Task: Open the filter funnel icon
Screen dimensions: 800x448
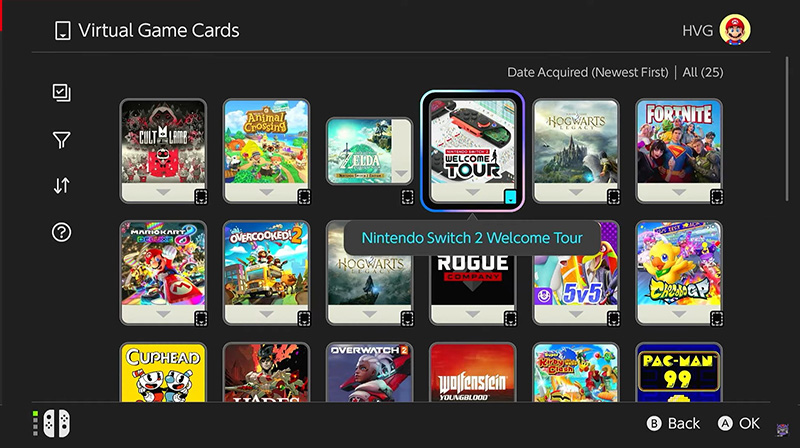Action: point(62,140)
